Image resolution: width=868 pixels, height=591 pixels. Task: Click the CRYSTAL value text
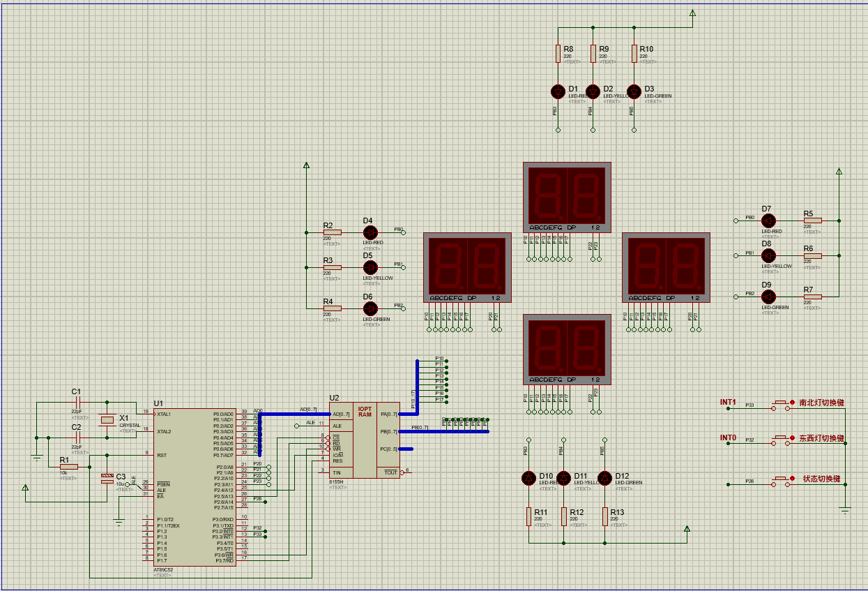(130, 425)
